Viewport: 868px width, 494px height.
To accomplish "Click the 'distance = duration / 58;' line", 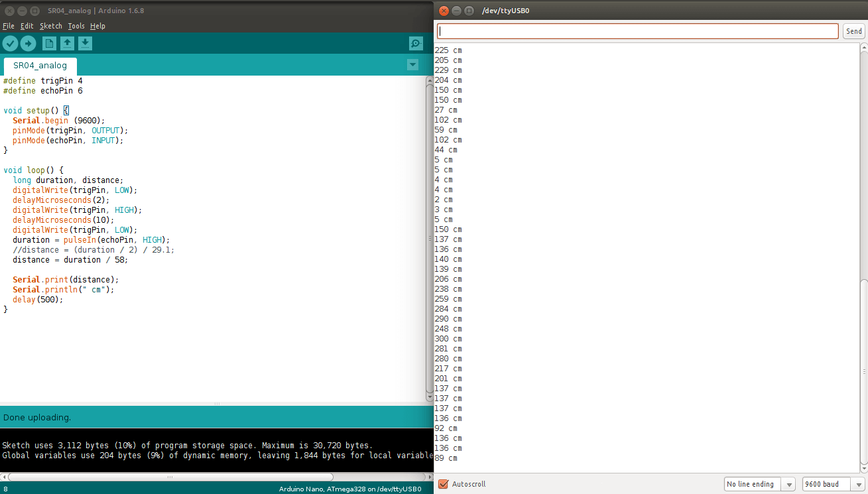I will point(70,259).
